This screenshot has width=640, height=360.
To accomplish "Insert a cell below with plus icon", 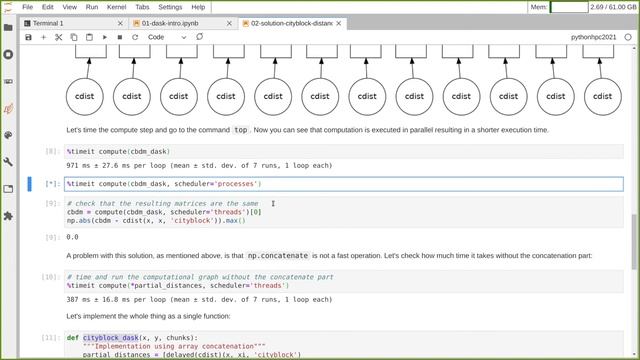I will coord(43,37).
